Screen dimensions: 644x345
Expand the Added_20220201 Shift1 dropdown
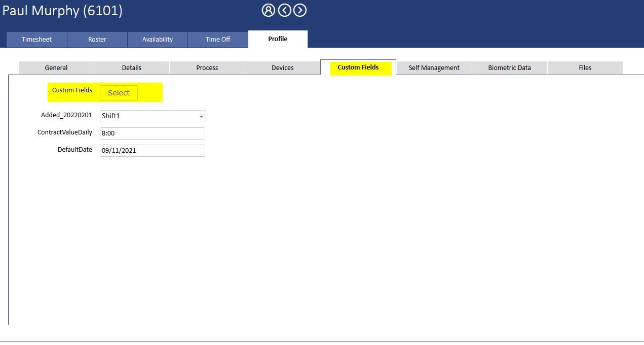pos(153,116)
